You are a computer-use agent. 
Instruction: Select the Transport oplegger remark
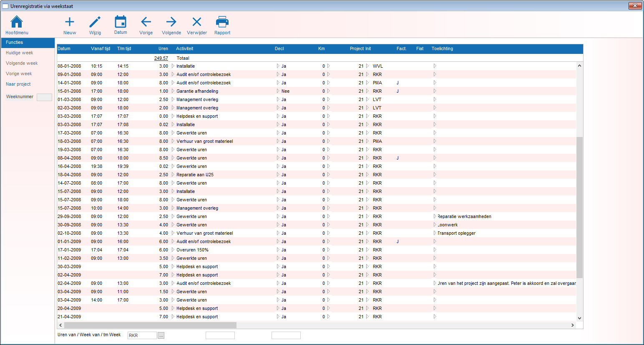click(x=456, y=233)
